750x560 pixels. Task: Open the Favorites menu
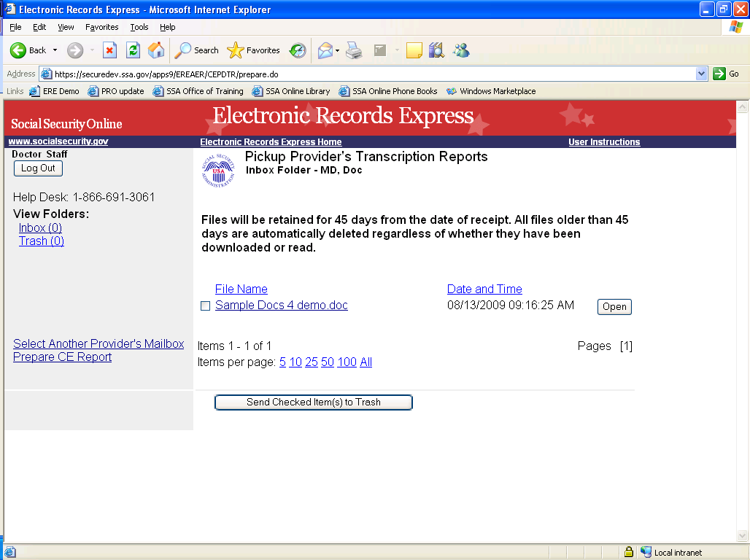[x=102, y=27]
